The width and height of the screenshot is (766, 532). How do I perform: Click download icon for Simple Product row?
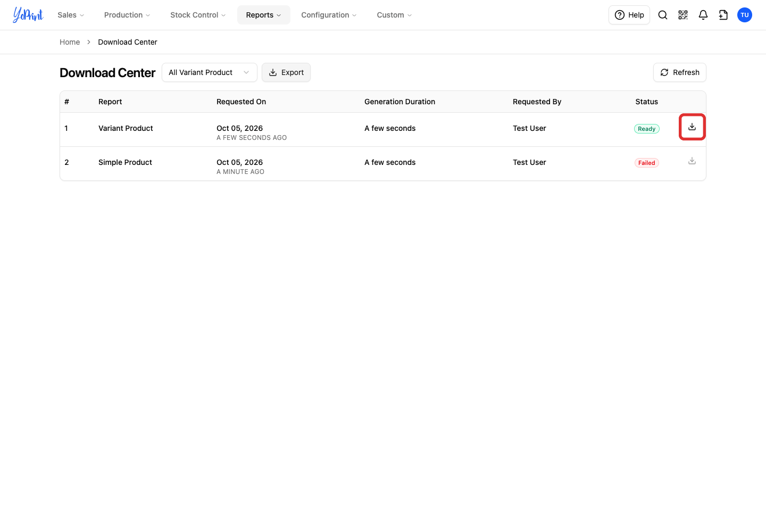pyautogui.click(x=692, y=161)
